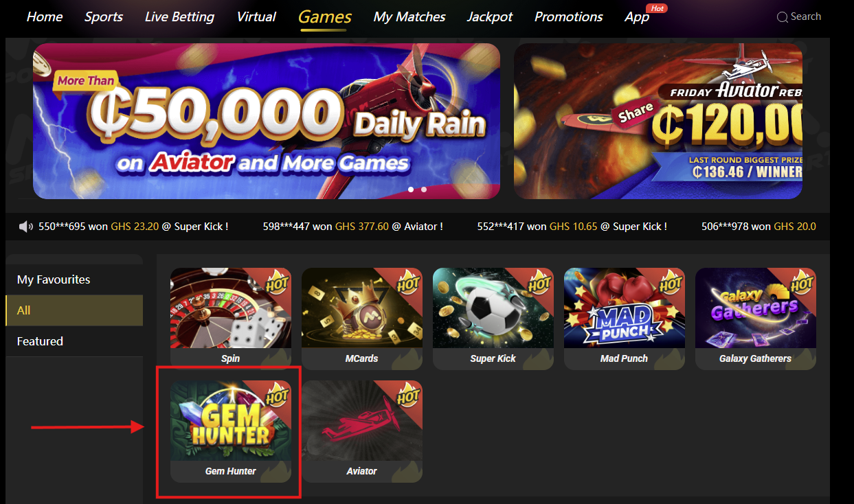The height and width of the screenshot is (504, 854).
Task: Open the Spin roulette game tile
Action: (x=231, y=319)
